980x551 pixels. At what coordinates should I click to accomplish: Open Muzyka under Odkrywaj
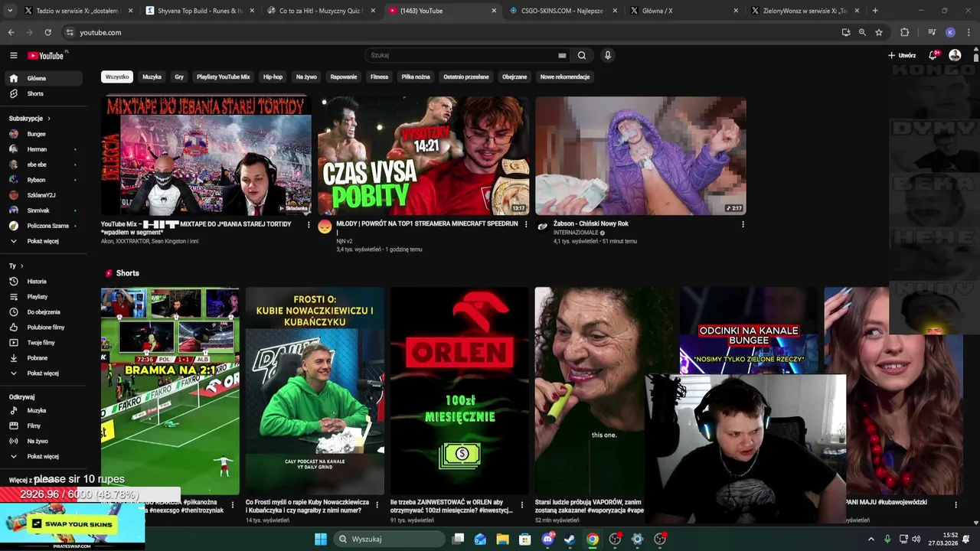[x=43, y=410]
